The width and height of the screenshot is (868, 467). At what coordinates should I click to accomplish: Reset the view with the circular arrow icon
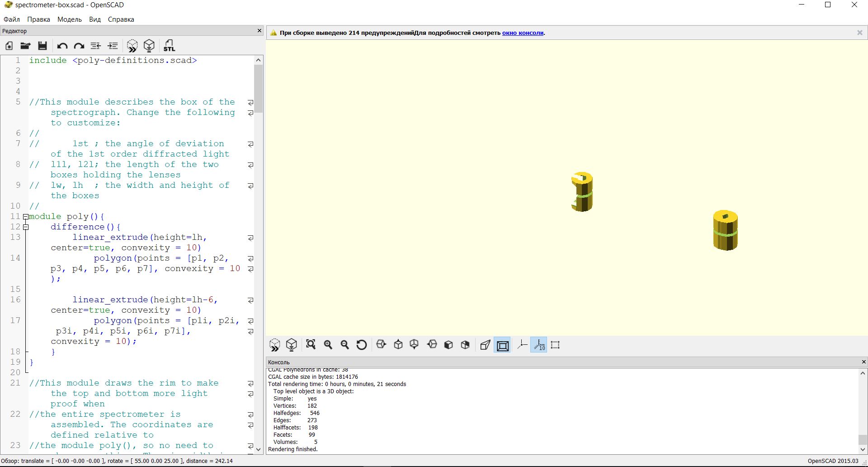(x=361, y=345)
